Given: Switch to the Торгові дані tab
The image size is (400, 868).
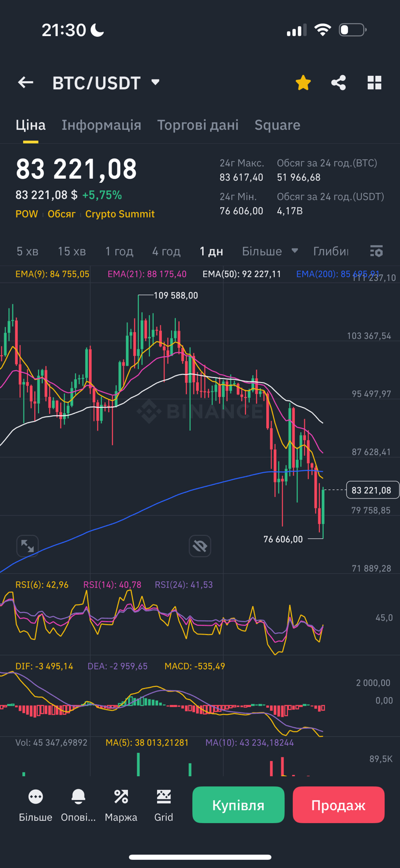Looking at the screenshot, I should coord(198,125).
